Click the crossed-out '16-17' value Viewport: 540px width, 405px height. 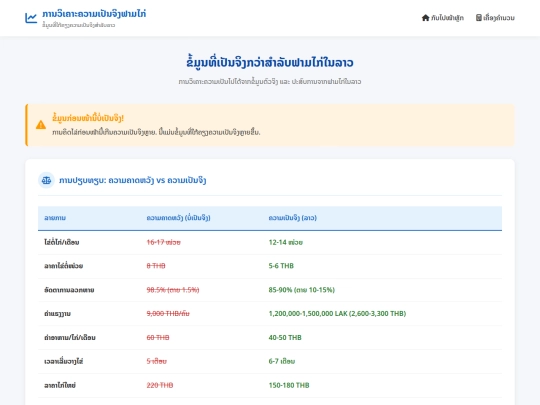[x=164, y=242]
